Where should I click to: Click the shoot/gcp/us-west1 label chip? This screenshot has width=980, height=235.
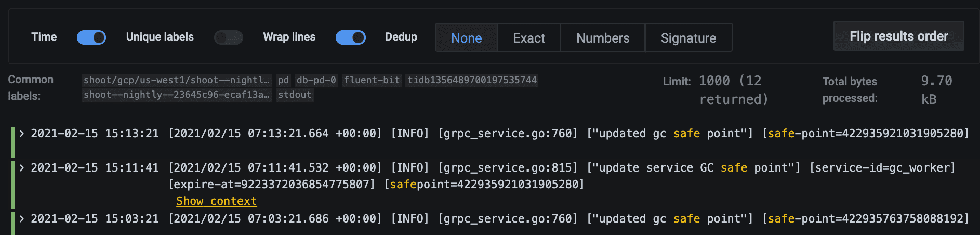pos(177,80)
